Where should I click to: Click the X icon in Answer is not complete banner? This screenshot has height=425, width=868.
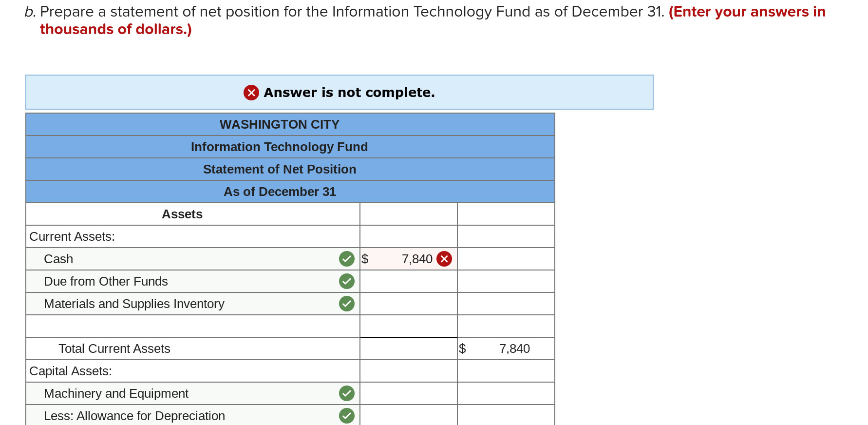(251, 93)
